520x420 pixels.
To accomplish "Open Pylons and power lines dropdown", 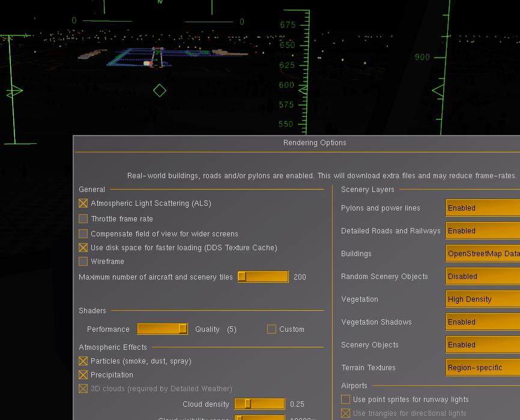I will click(x=483, y=208).
